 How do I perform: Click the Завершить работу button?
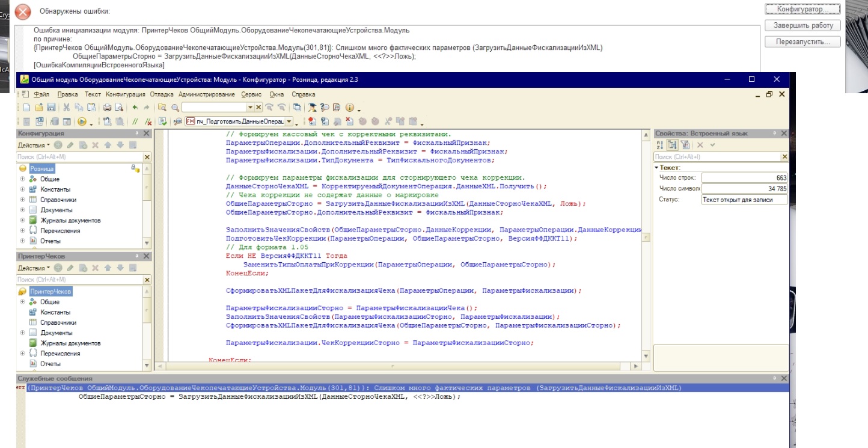[802, 25]
